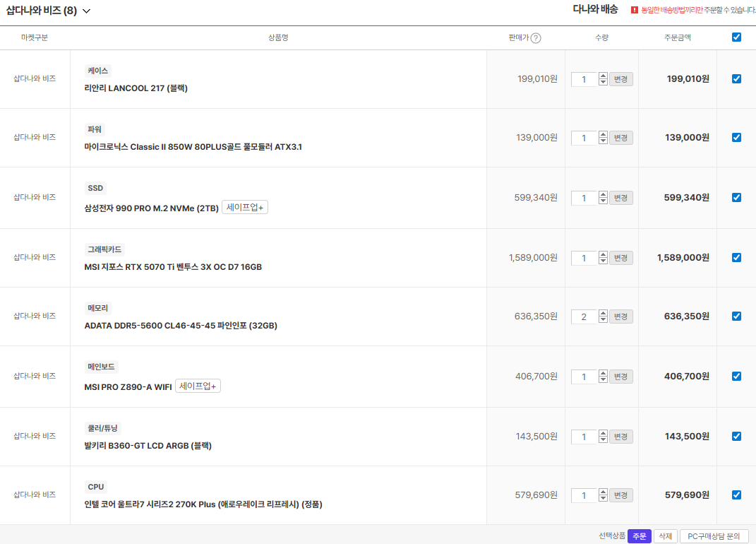Click quantity stepper arrows for MSI PRO Z890-A
756x544 pixels.
point(603,377)
